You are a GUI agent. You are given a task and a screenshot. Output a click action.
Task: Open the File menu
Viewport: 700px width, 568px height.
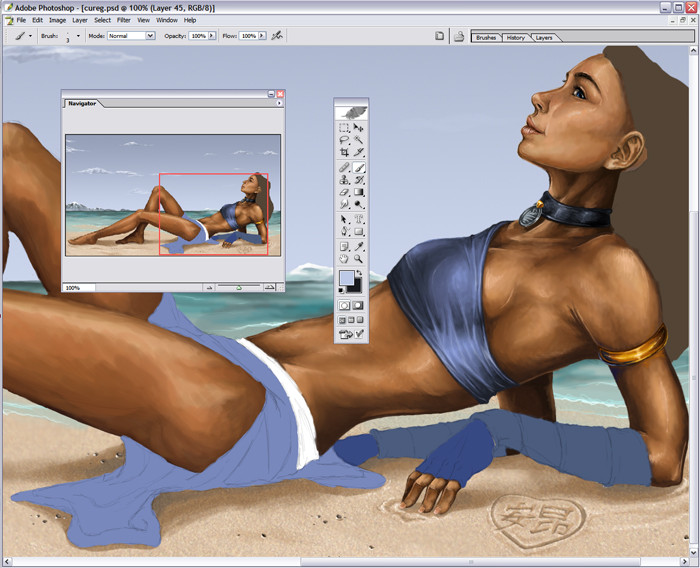point(21,20)
